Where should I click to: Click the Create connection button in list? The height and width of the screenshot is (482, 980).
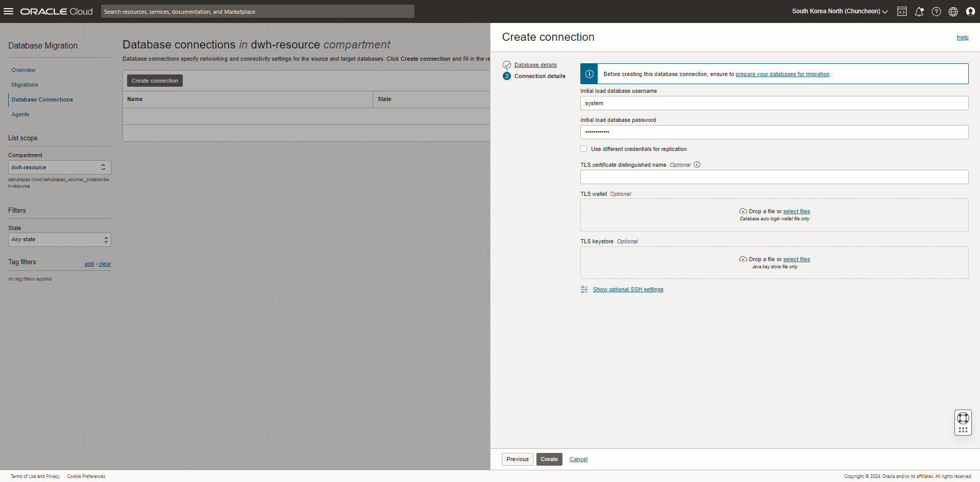[155, 81]
